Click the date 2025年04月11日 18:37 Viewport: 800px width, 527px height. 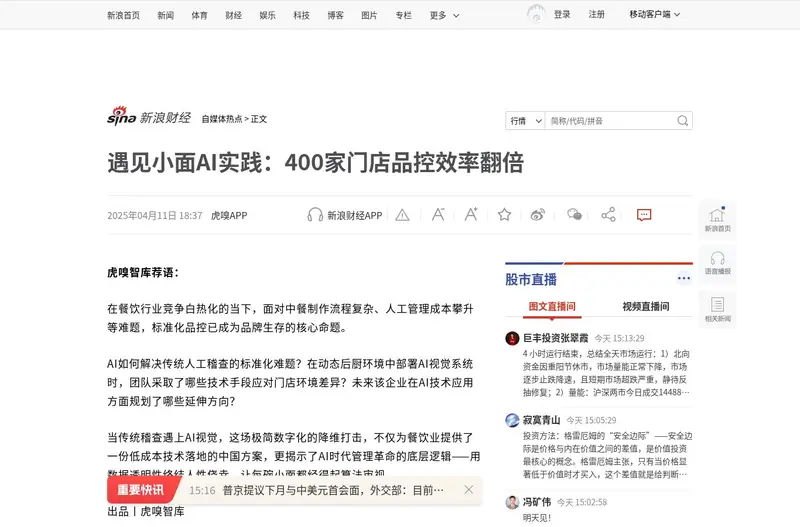(155, 215)
